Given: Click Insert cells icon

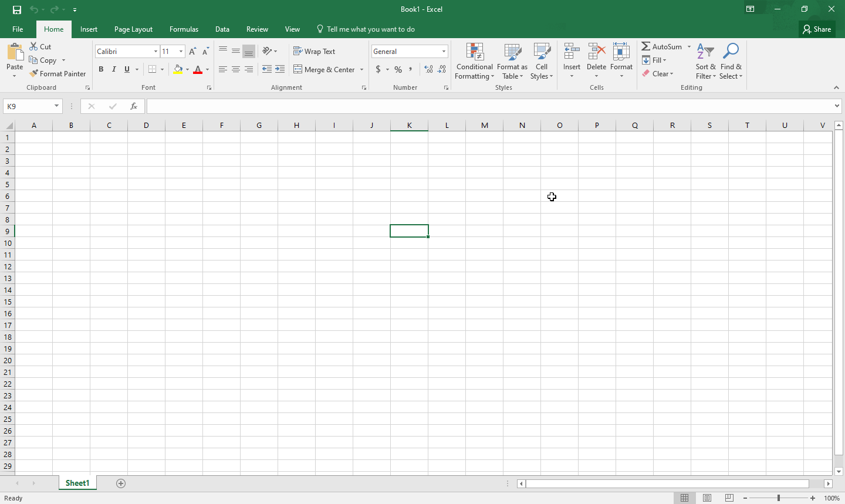Looking at the screenshot, I should click(572, 52).
